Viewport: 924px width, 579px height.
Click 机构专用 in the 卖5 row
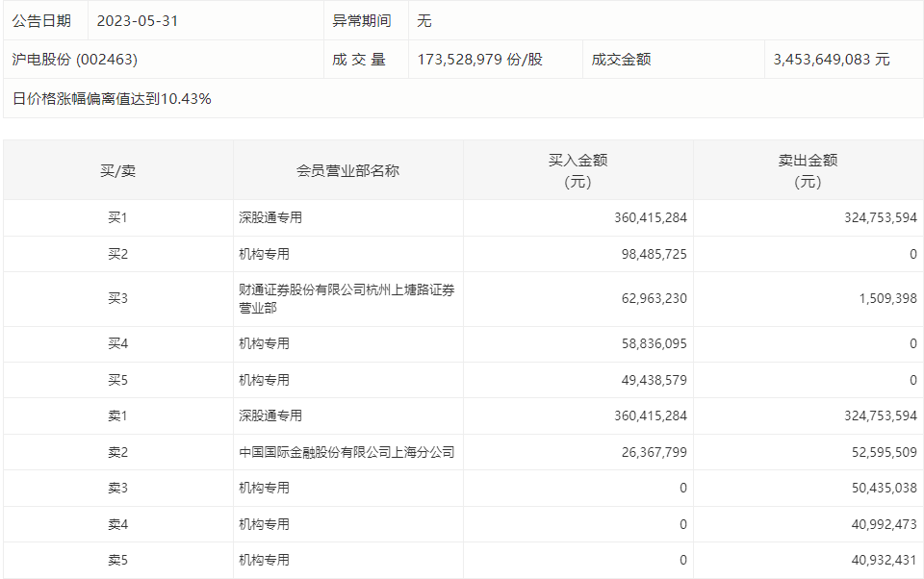264,561
